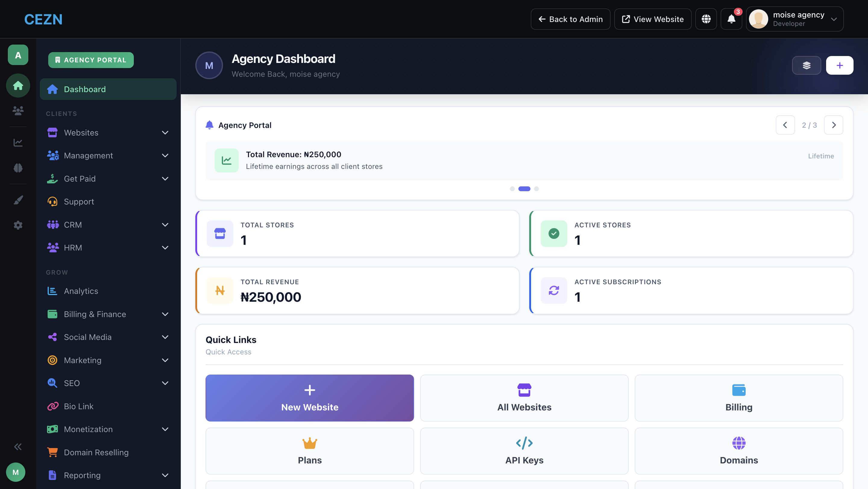Viewport: 868px width, 489px height.
Task: Click the bell icon beside Agency Portal title
Action: pos(209,125)
